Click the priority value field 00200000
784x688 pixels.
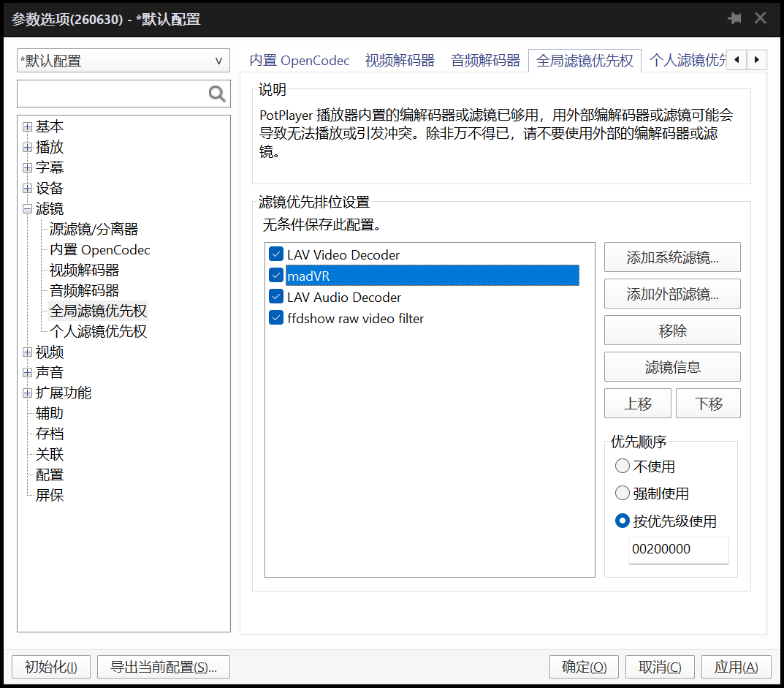point(679,549)
